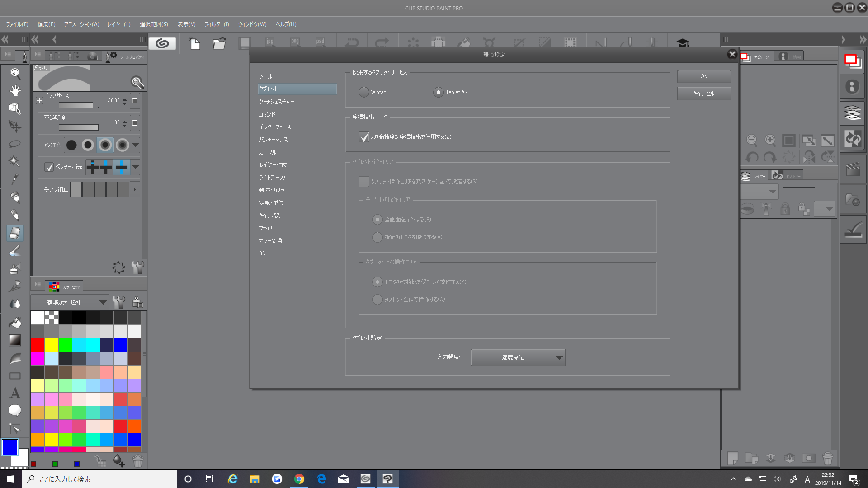Select the Balloon speech bubble tool
Screen dimensions: 868x488
15,410
